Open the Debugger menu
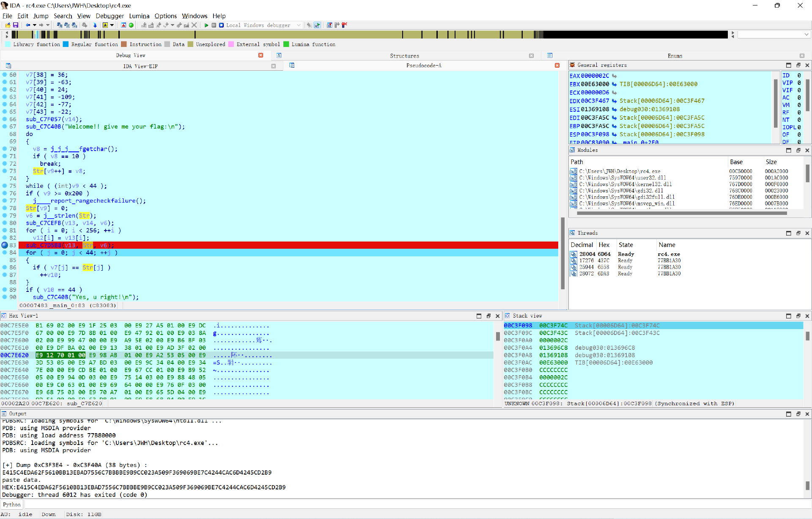Screen dimensions: 812x519 click(110, 16)
